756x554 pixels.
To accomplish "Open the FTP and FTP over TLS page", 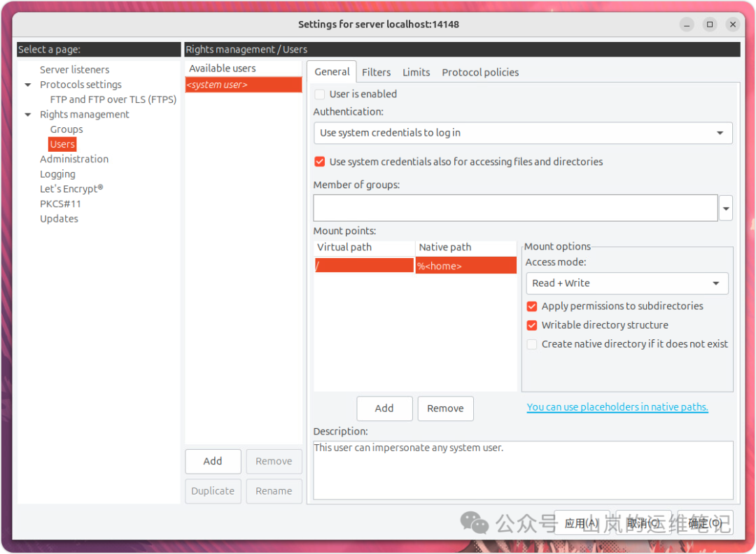I will [113, 99].
